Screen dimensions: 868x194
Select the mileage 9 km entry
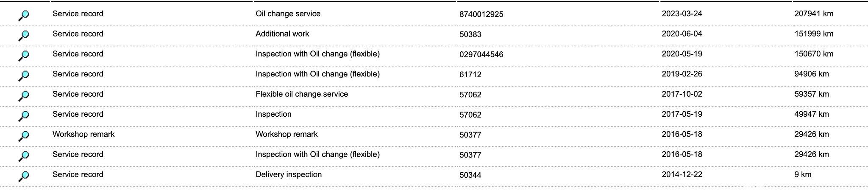coord(802,174)
